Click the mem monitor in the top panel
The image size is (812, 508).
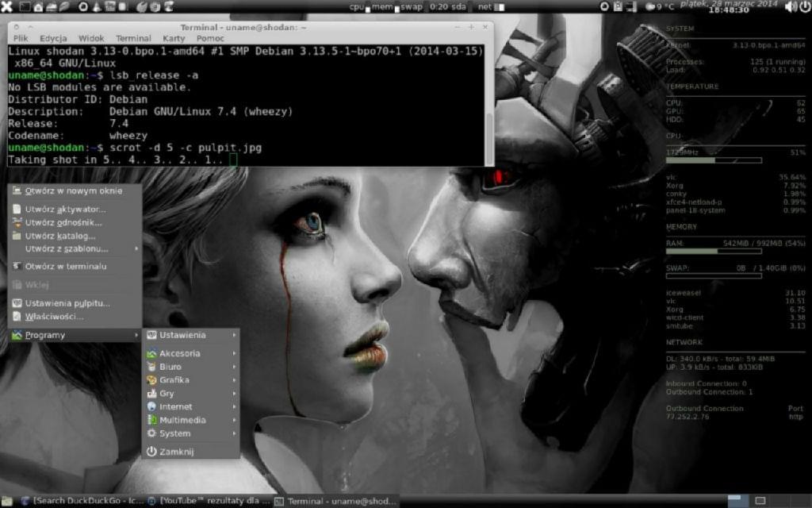(x=385, y=6)
